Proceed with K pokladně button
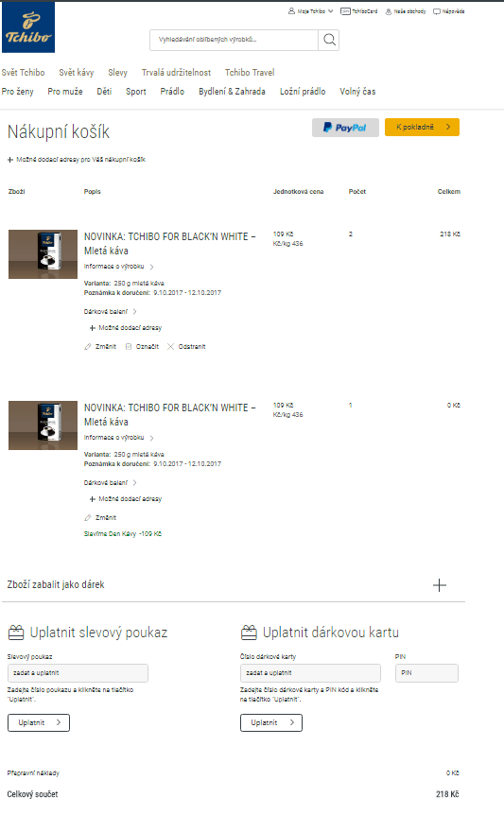504x815 pixels. point(422,128)
